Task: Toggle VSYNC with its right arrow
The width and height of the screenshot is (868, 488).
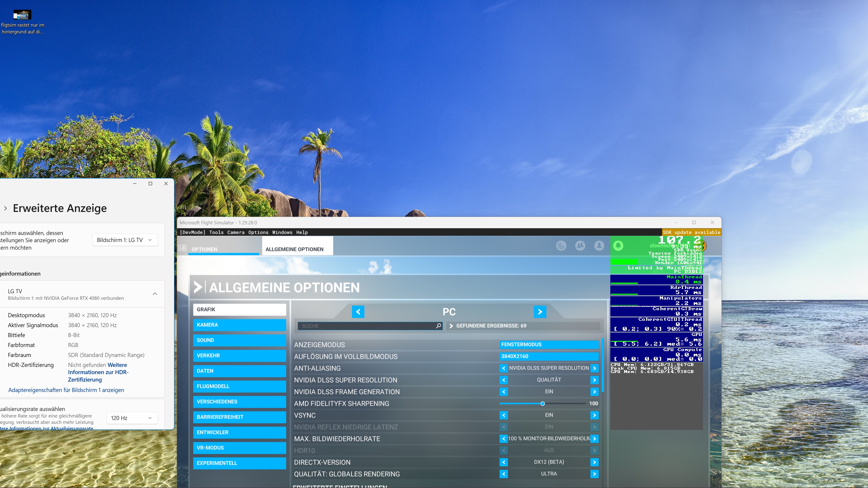Action: [x=594, y=415]
